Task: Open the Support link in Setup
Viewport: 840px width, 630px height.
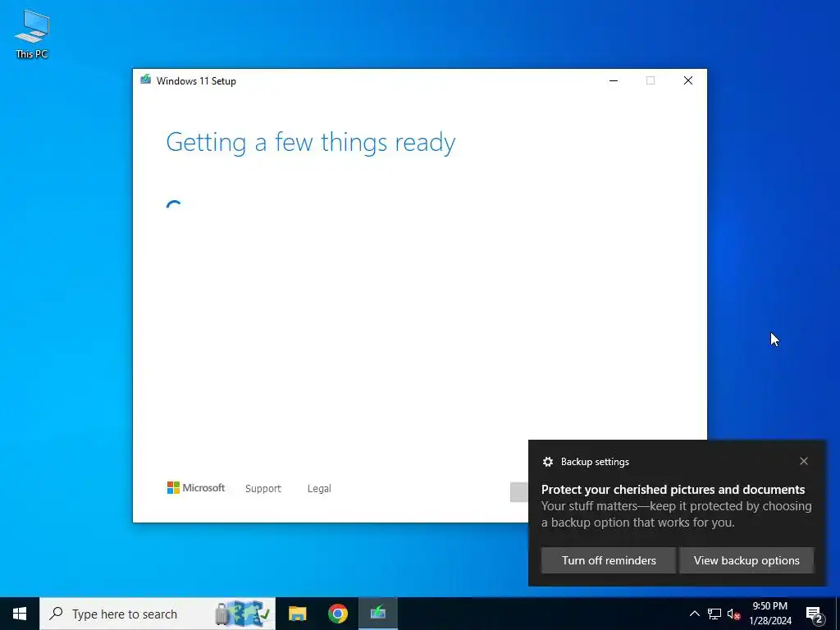Action: coord(263,489)
